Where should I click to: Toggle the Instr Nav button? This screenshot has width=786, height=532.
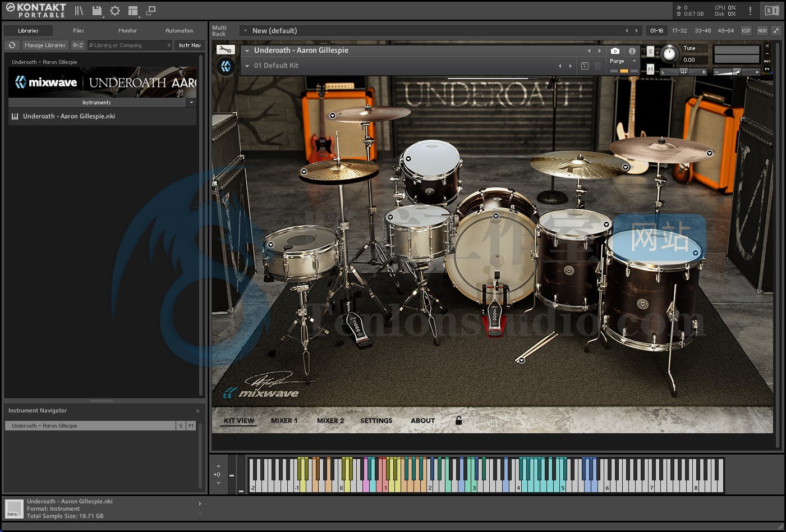coord(190,45)
